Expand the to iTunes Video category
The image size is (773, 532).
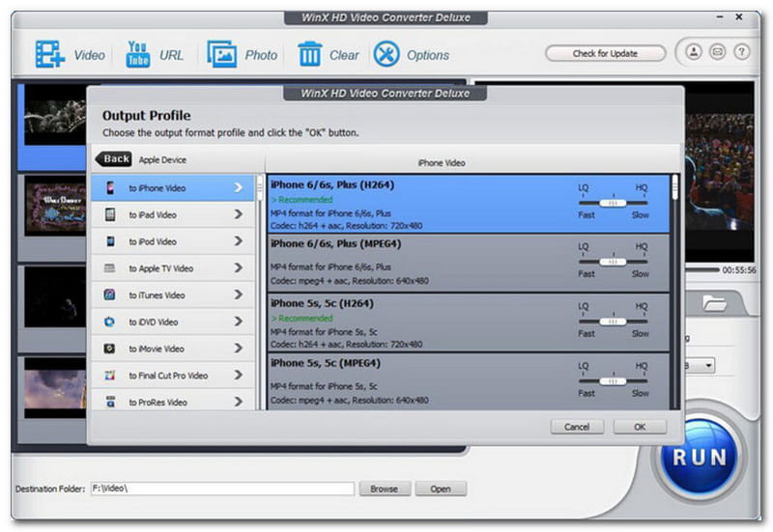(x=174, y=295)
